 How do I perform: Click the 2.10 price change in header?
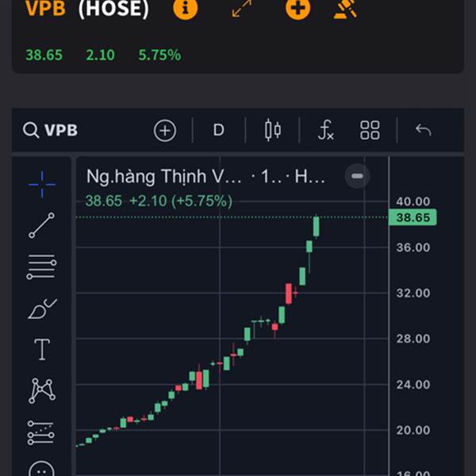coord(100,56)
